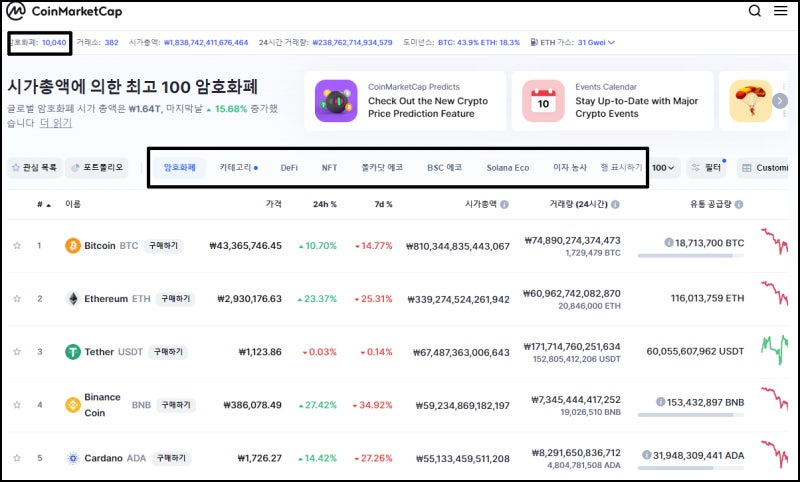The height and width of the screenshot is (482, 800).
Task: Star Ethereum to add to watchlist
Action: tap(17, 298)
